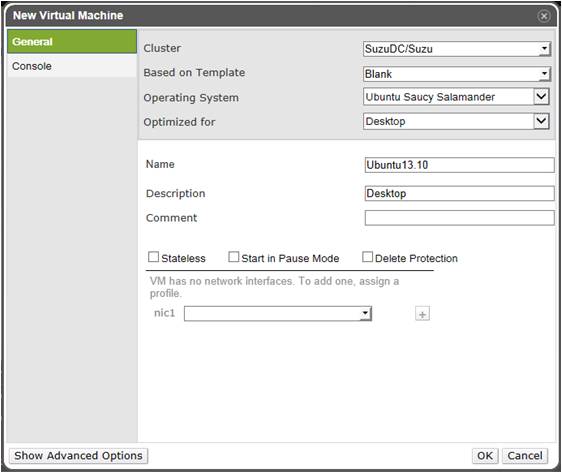Enable the Stateless checkbox
Screen dimensions: 562x473
click(153, 257)
